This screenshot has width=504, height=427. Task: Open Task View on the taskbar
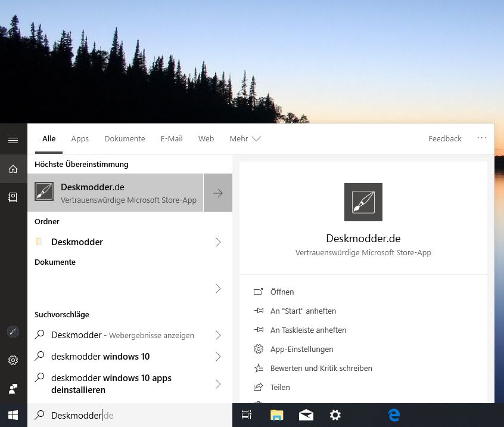[247, 415]
